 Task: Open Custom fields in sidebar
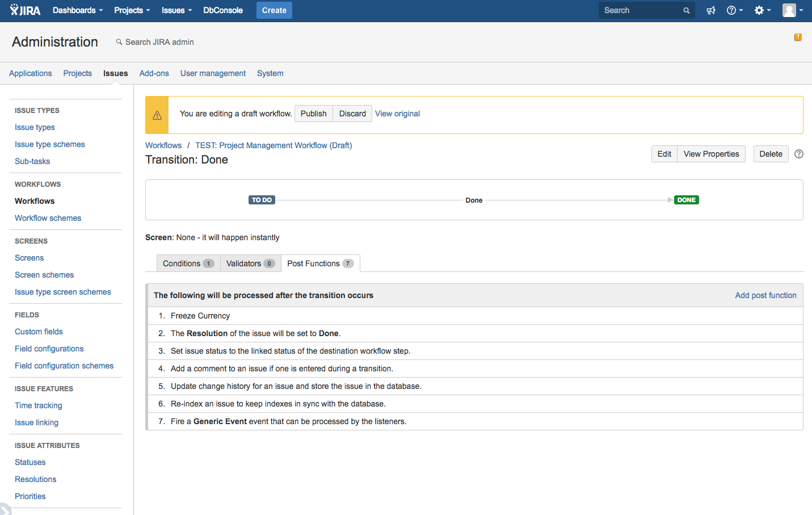(x=39, y=332)
